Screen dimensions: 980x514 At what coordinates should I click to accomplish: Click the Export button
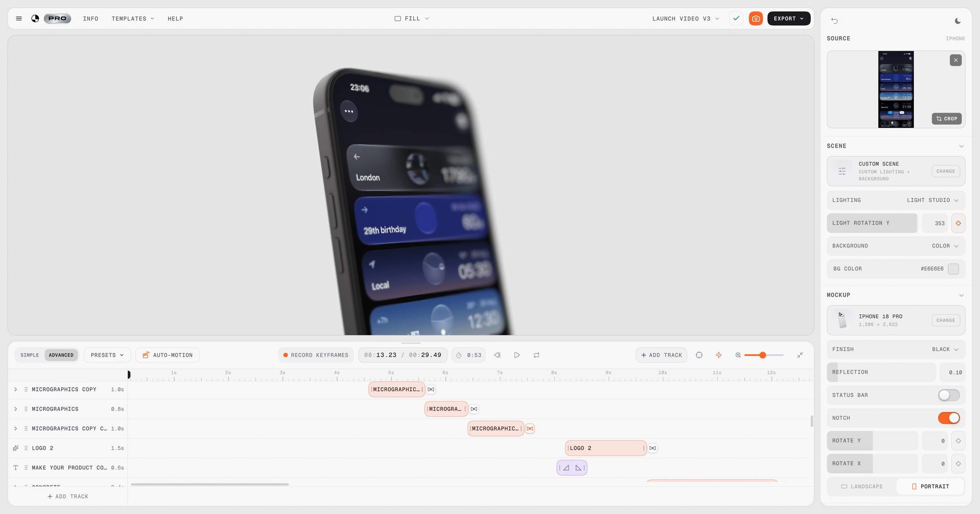(x=788, y=18)
